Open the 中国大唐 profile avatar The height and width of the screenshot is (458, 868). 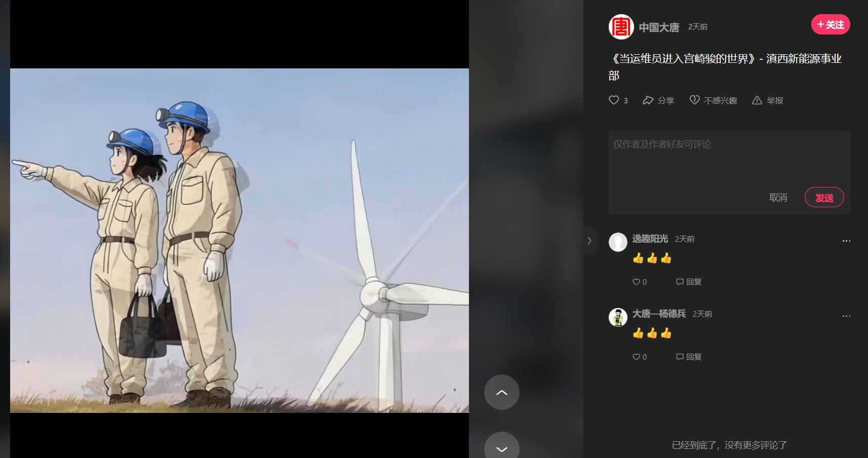click(x=621, y=27)
